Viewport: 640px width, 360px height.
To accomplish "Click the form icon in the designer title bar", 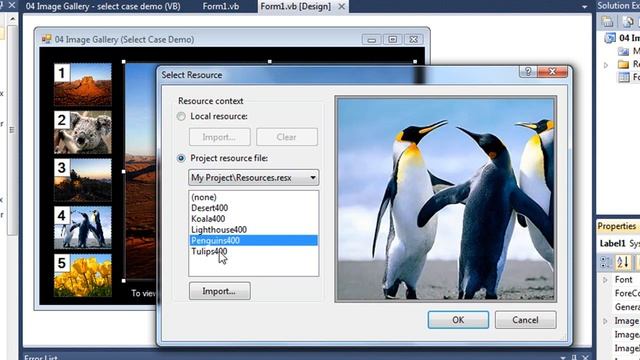I will pyautogui.click(x=47, y=39).
